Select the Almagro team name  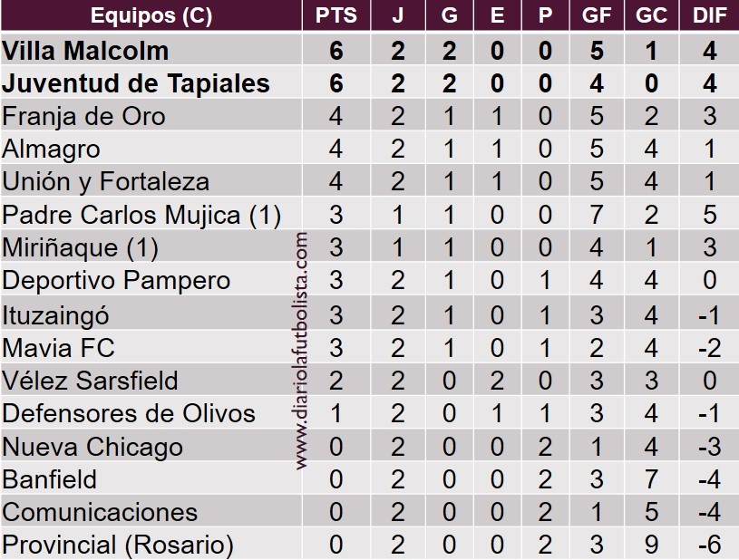point(51,149)
